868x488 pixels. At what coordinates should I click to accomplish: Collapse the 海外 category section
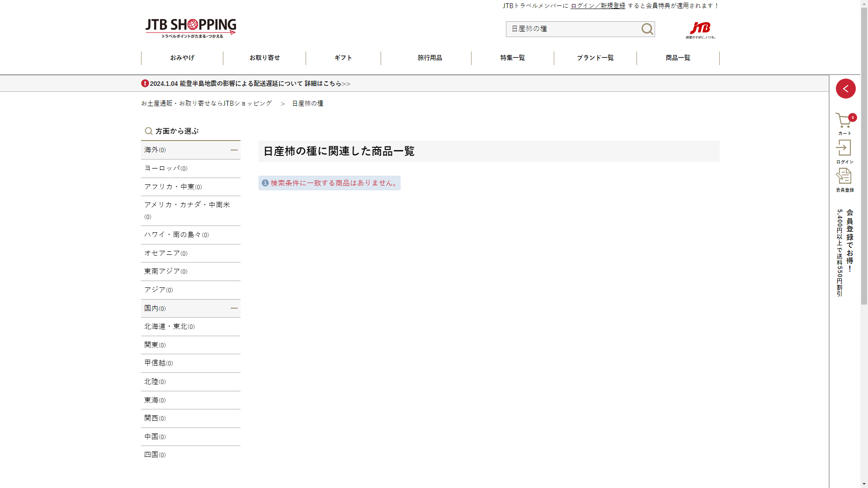234,150
